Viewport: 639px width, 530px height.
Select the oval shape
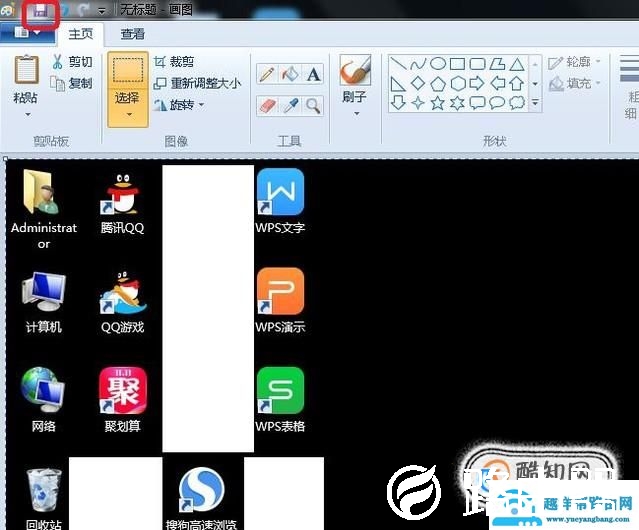click(438, 64)
